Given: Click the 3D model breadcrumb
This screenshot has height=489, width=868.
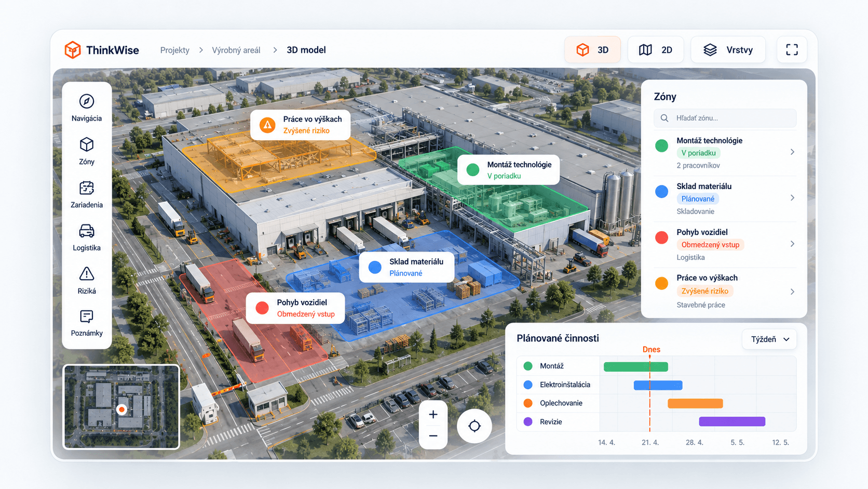Looking at the screenshot, I should click(x=306, y=50).
